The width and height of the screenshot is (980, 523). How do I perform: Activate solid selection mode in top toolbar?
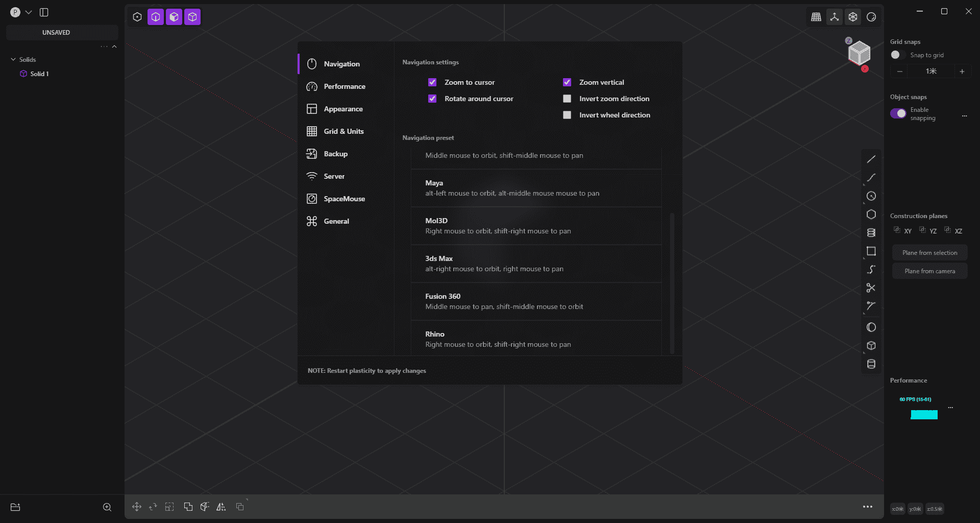192,16
